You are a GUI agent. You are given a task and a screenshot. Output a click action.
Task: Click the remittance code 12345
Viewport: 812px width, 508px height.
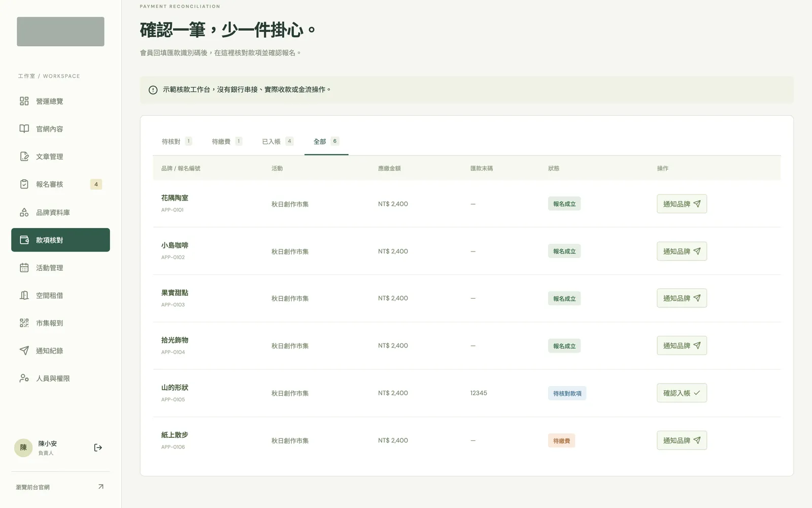(479, 393)
